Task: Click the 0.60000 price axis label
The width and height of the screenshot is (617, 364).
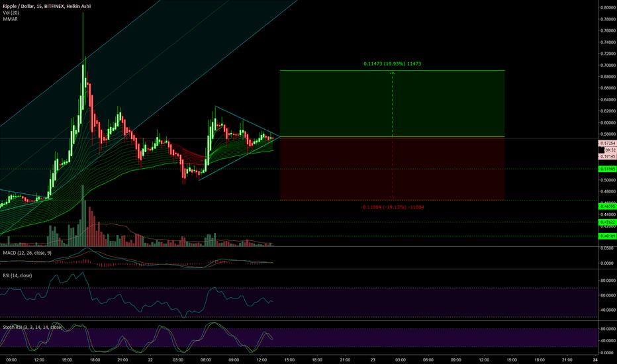Action: click(608, 123)
